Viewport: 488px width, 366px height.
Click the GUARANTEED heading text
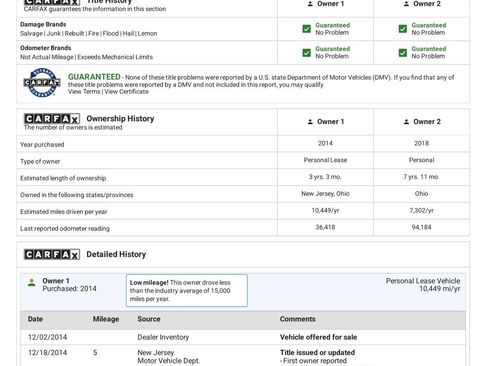click(94, 77)
